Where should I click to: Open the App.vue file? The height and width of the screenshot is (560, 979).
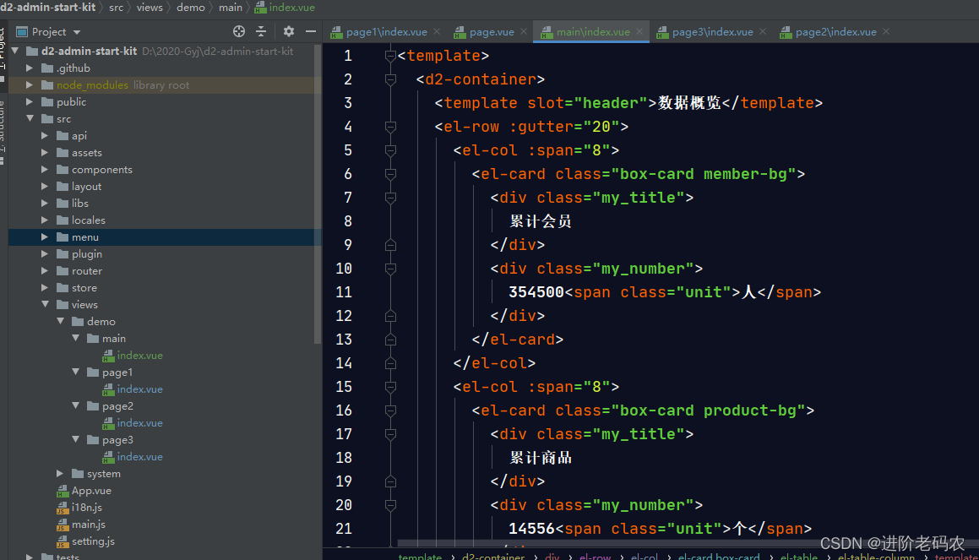(91, 490)
